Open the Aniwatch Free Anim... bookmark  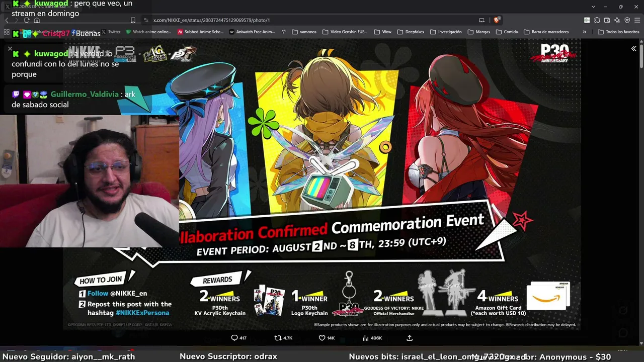click(252, 32)
